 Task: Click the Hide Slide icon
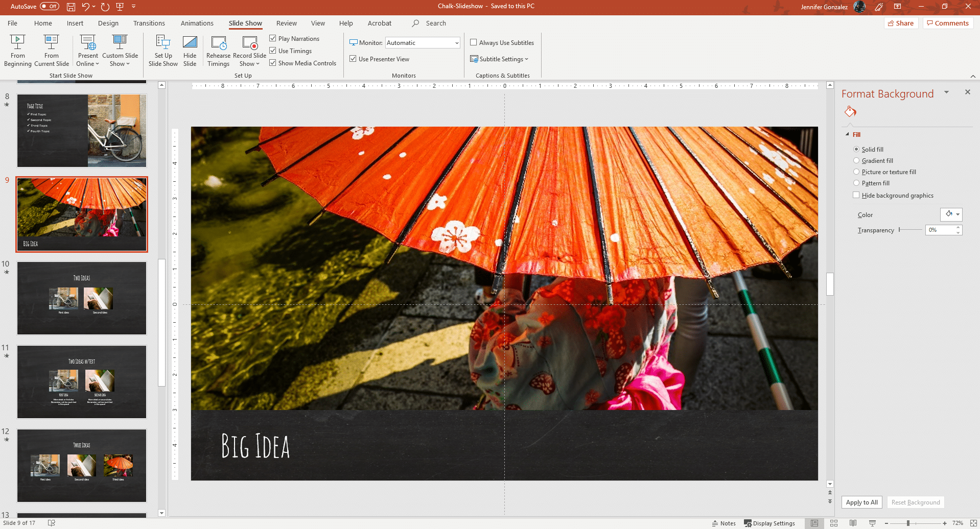[190, 43]
